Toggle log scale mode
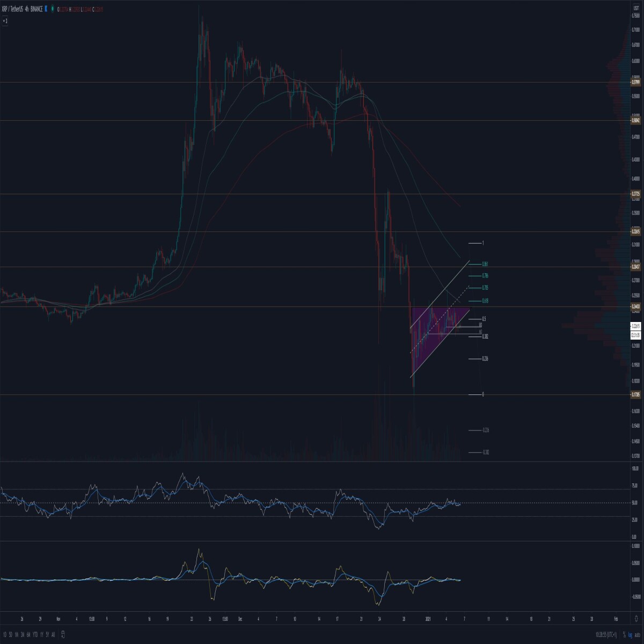The image size is (644, 644). coord(630,635)
